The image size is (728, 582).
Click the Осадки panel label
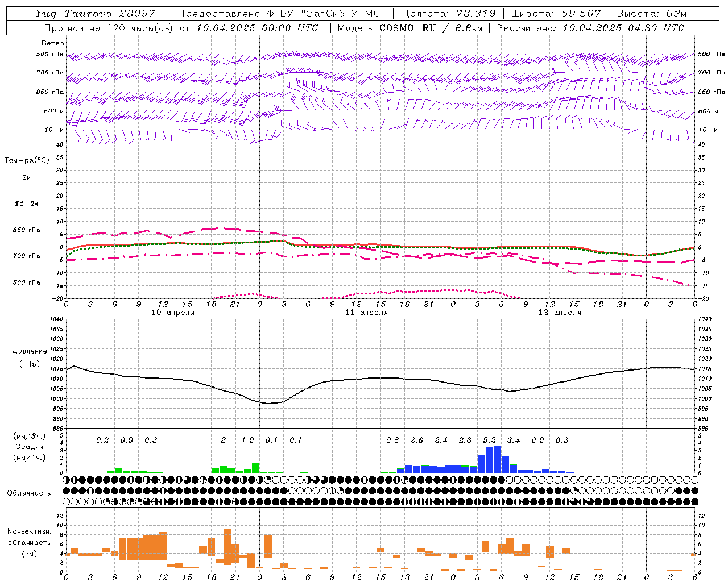pos(30,447)
